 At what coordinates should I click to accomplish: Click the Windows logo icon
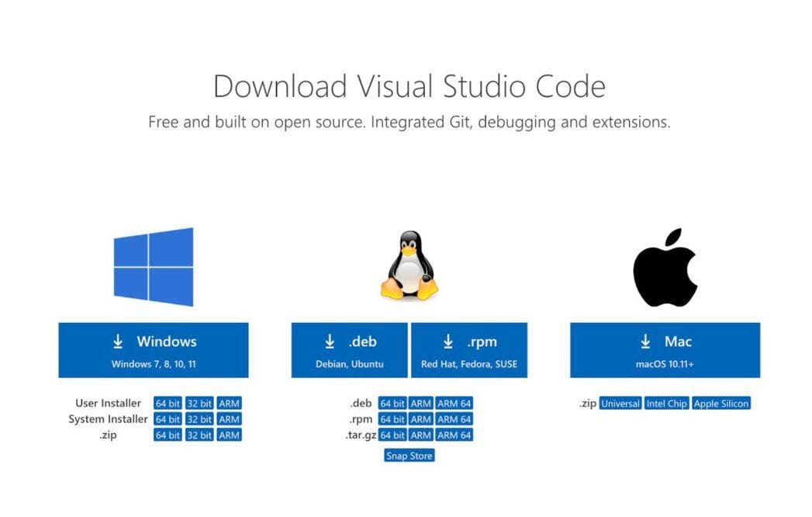[x=154, y=265]
